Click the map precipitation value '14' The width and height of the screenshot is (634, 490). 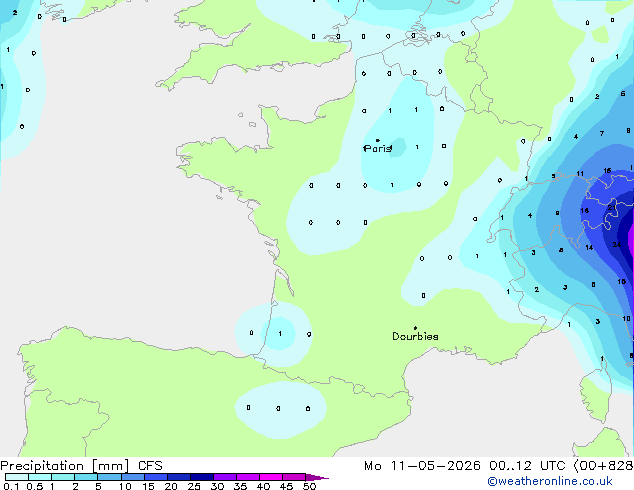[x=589, y=247]
